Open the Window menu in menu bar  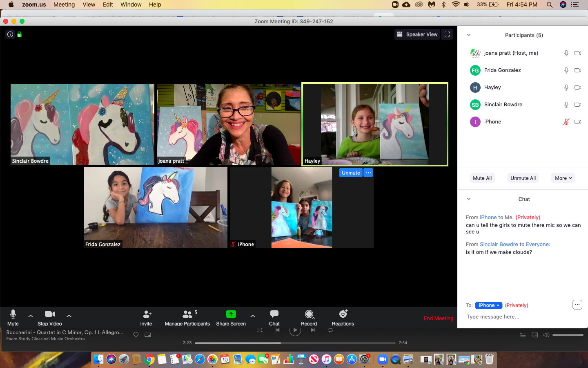(131, 4)
